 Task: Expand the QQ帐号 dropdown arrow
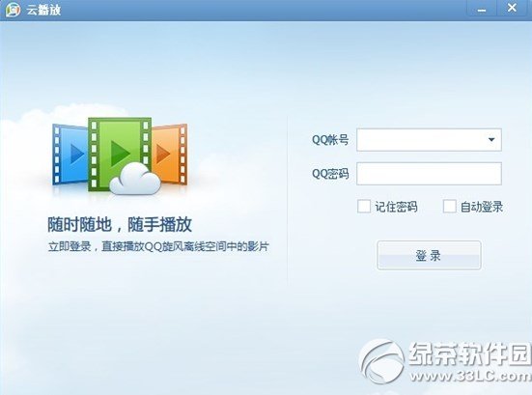[490, 139]
